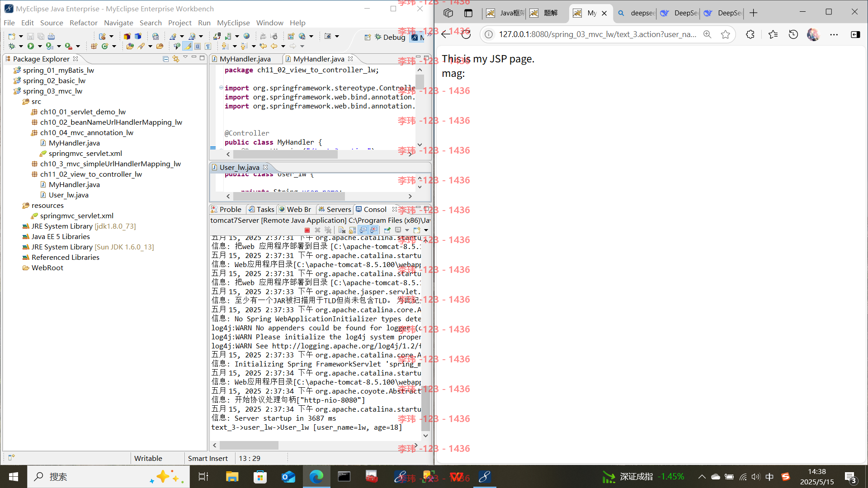Toggle the browser sidebar button
The width and height of the screenshot is (868, 488).
855,34
